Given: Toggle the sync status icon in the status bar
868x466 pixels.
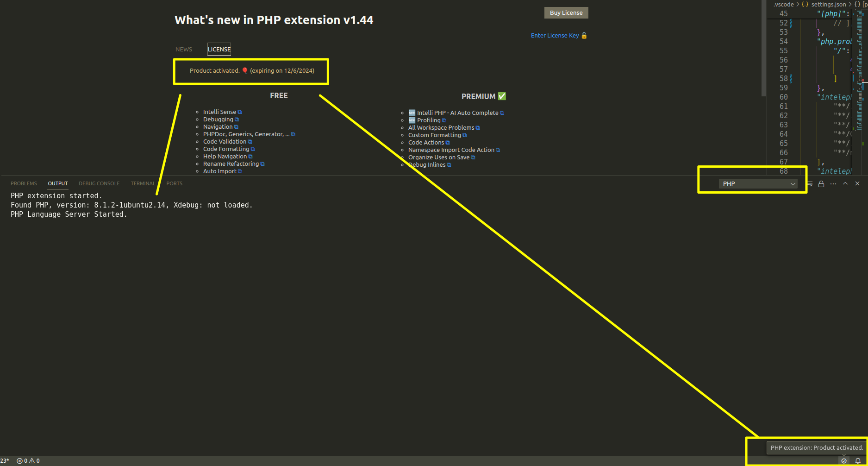Looking at the screenshot, I should coord(844,460).
